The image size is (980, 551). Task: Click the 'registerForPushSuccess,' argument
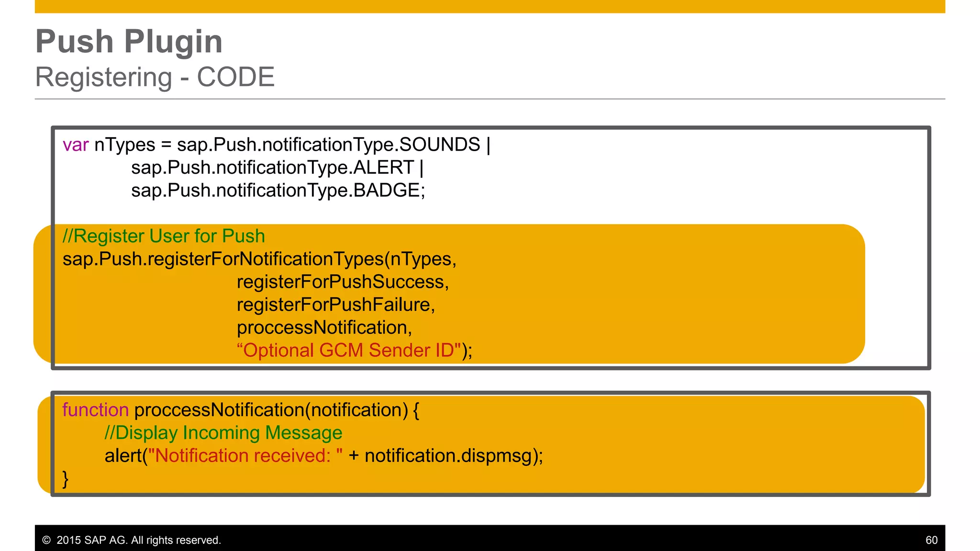343,282
